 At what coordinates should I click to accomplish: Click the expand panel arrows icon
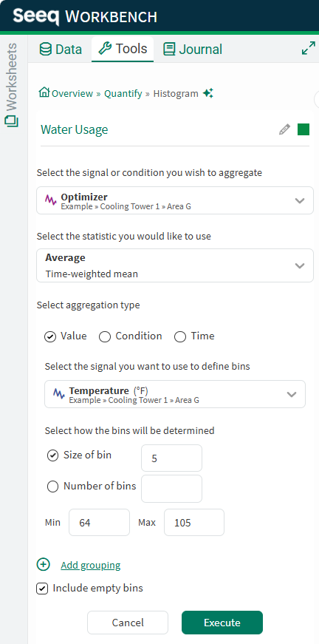coord(309,48)
